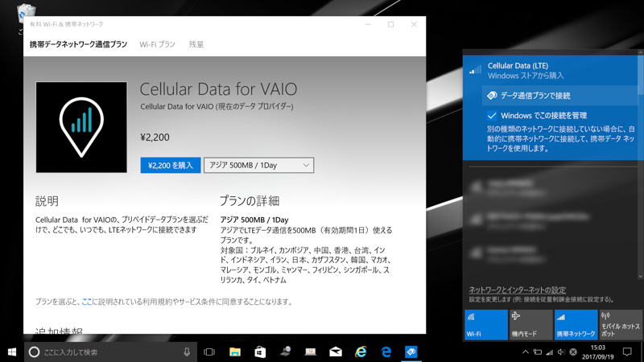Image resolution: width=644 pixels, height=362 pixels.
Task: Click the volume speaker tray icon
Action: tap(561, 352)
